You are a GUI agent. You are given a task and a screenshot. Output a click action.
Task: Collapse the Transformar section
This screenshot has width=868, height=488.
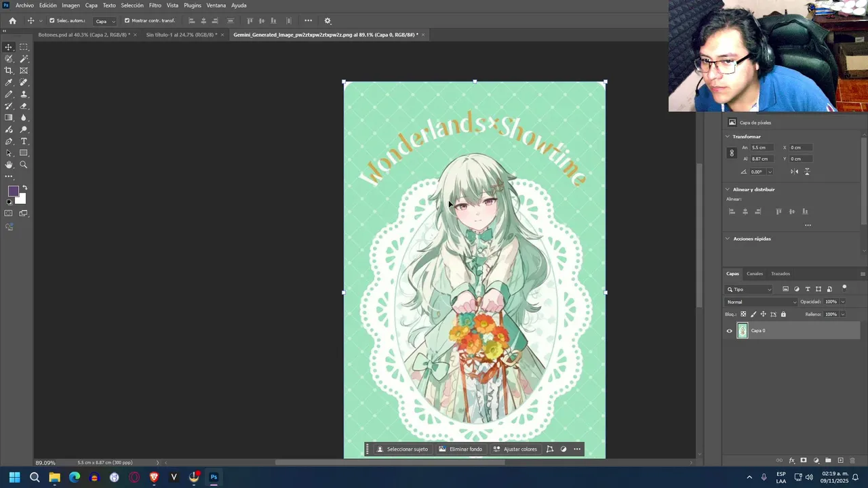pyautogui.click(x=728, y=137)
